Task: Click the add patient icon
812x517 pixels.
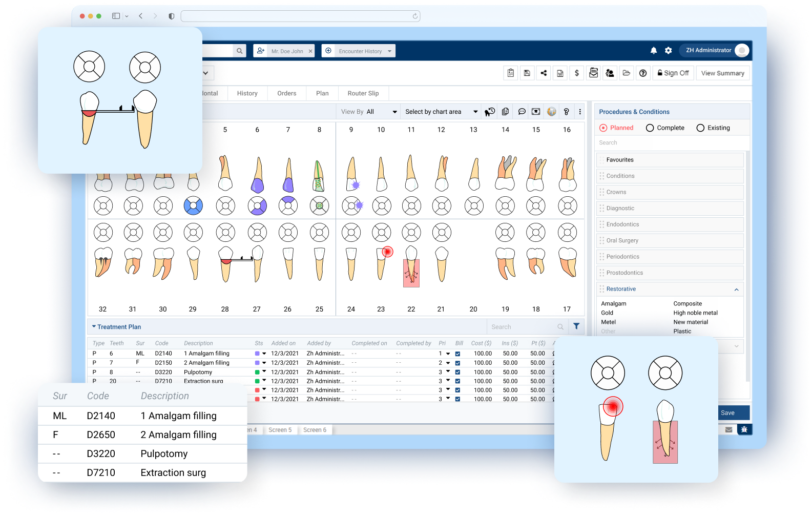Action: 261,51
